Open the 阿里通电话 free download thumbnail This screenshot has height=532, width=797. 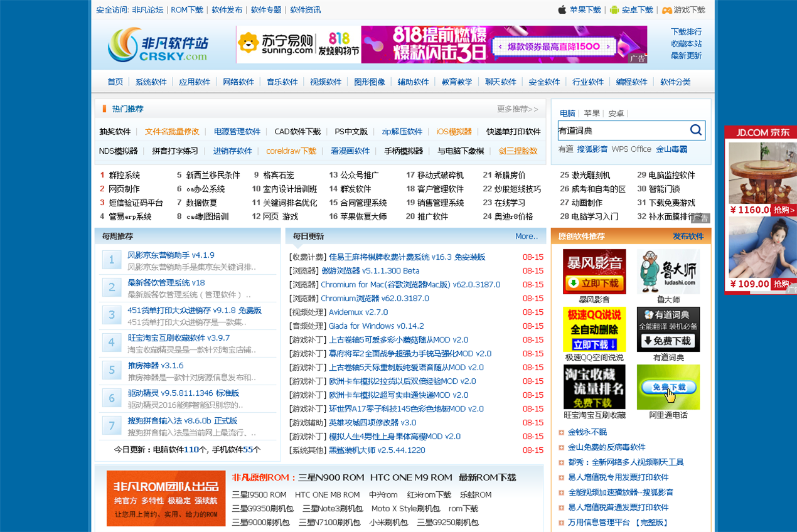click(668, 387)
